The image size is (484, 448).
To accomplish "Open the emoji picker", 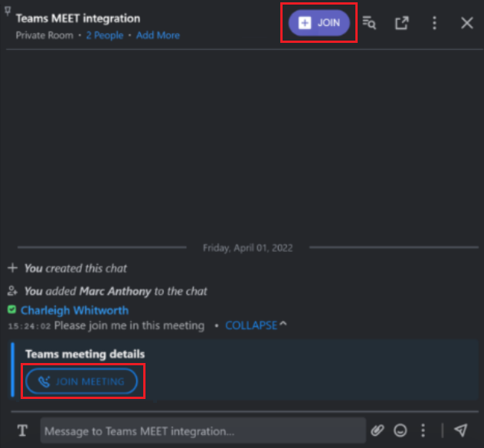I will [x=401, y=430].
